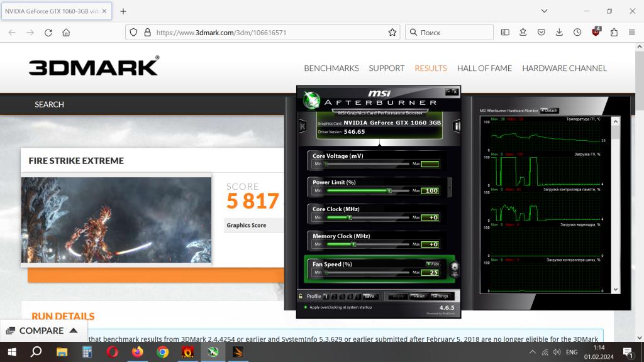Open fan User Define icon beside Fan Speed
Image resolution: width=644 pixels, height=362 pixels.
pos(455,269)
